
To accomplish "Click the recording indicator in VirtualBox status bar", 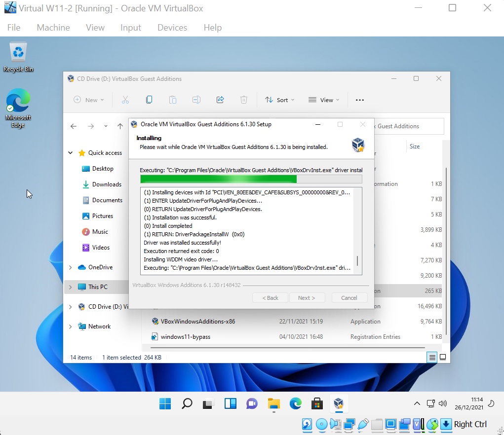I will pos(404,425).
